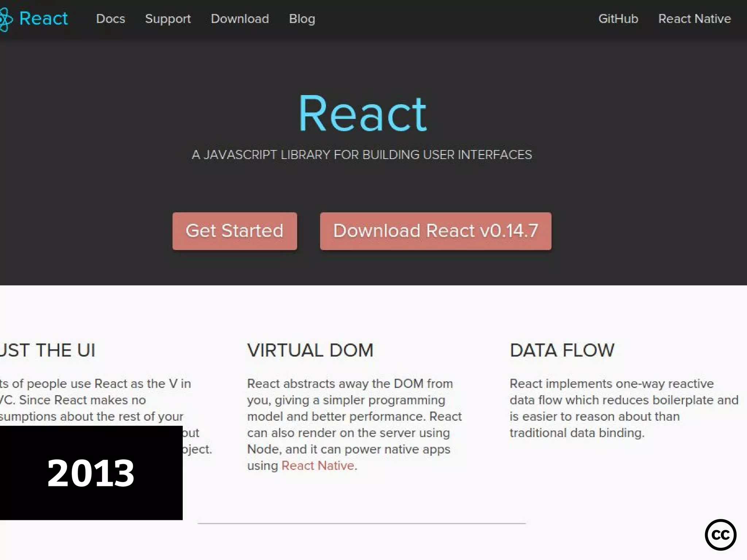
Task: Click the Creative Commons CC icon
Action: pyautogui.click(x=720, y=535)
